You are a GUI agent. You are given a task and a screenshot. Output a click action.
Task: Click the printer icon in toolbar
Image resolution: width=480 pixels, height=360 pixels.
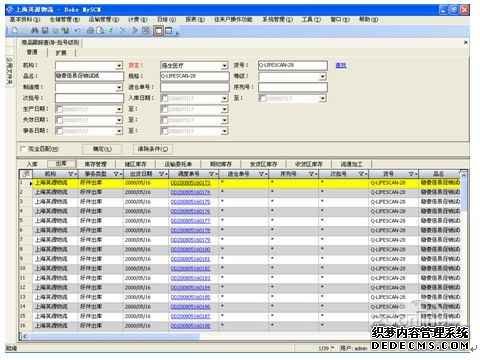click(x=90, y=31)
